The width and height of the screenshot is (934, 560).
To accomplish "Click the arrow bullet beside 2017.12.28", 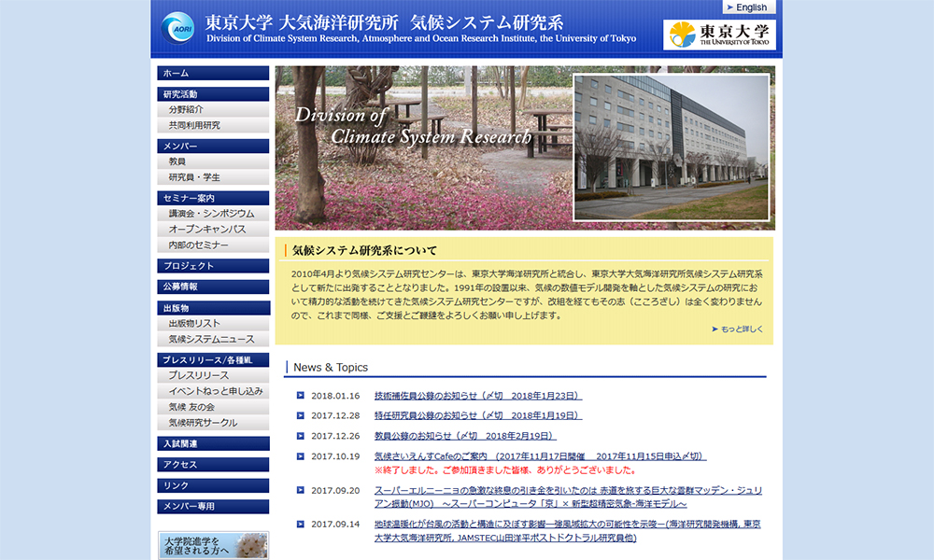I will coord(300,415).
